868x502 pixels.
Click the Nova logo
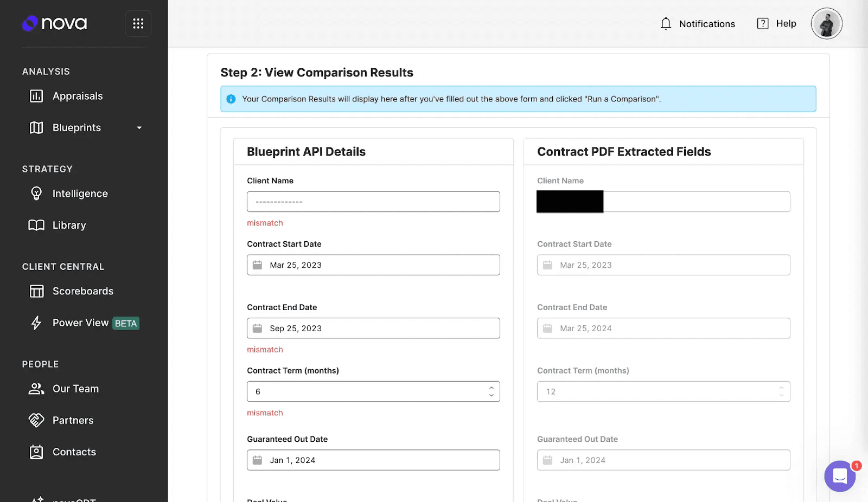54,23
